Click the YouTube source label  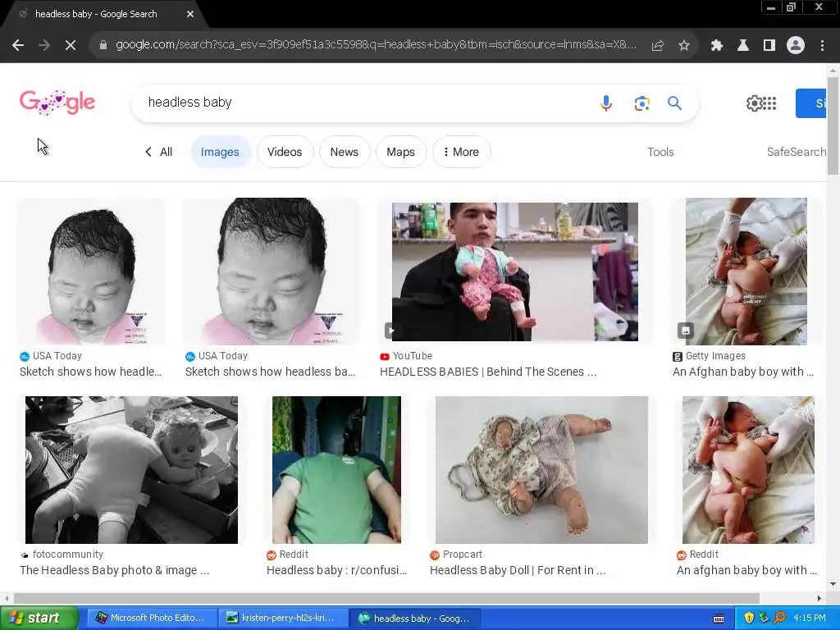coord(412,356)
